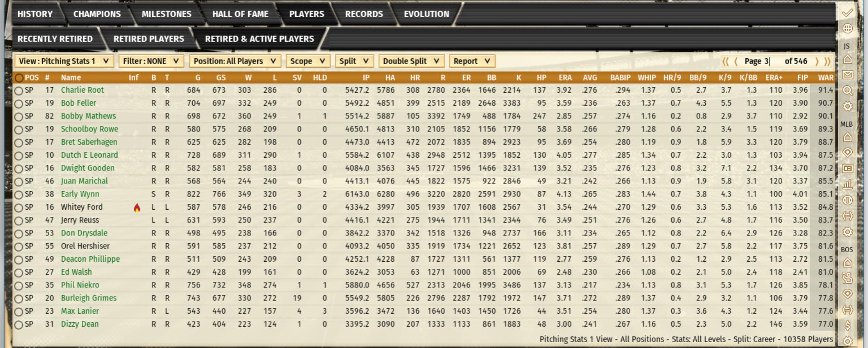The width and height of the screenshot is (868, 348).
Task: Select the radio button for Dizzy Dean
Action: [x=19, y=325]
